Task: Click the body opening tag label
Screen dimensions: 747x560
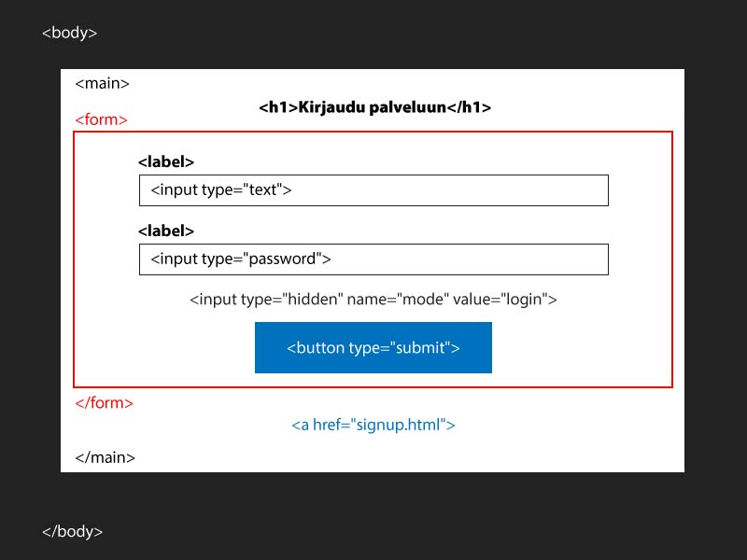Action: (70, 33)
